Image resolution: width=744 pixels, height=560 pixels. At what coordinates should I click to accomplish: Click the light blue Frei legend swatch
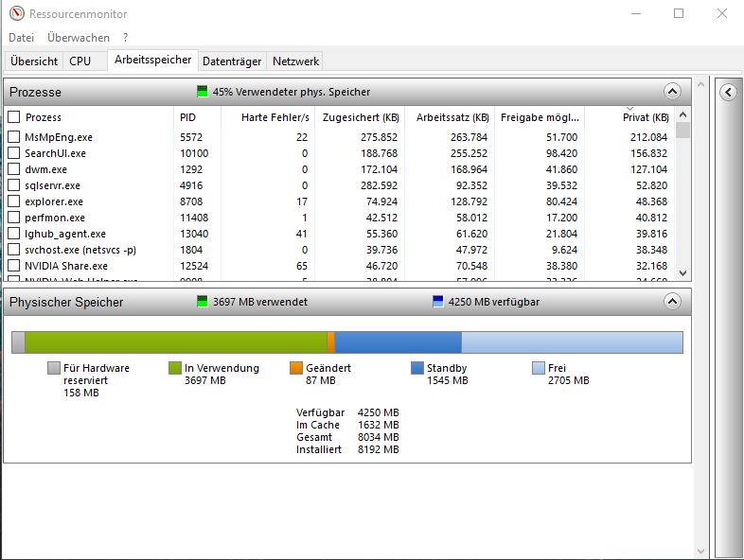tap(539, 367)
